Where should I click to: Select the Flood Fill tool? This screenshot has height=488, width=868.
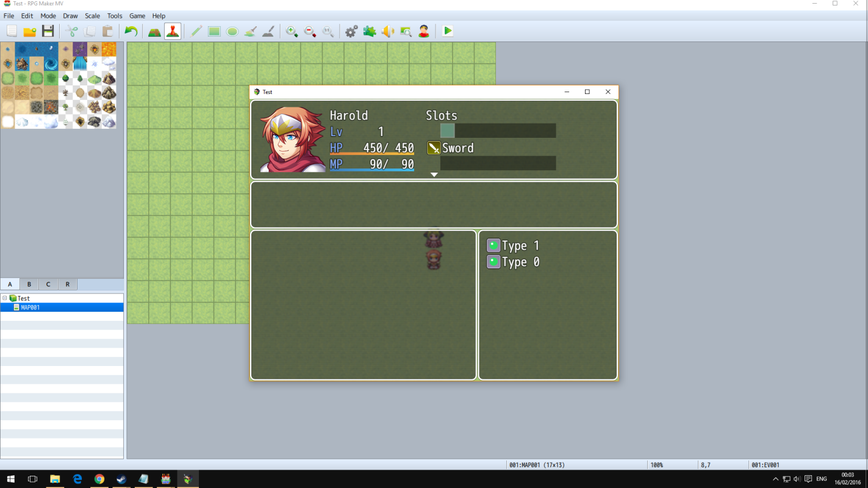pos(250,31)
